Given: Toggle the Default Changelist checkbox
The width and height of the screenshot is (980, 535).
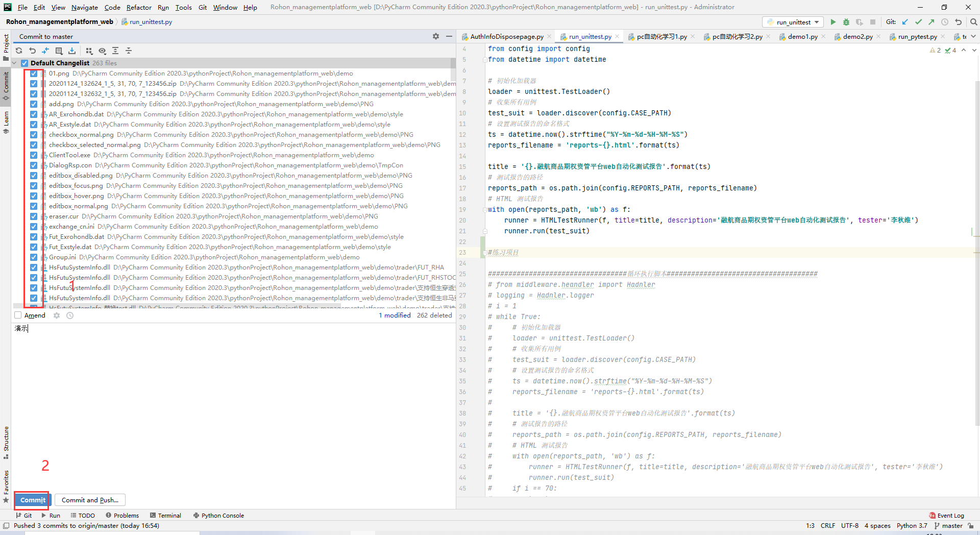Looking at the screenshot, I should (x=24, y=63).
